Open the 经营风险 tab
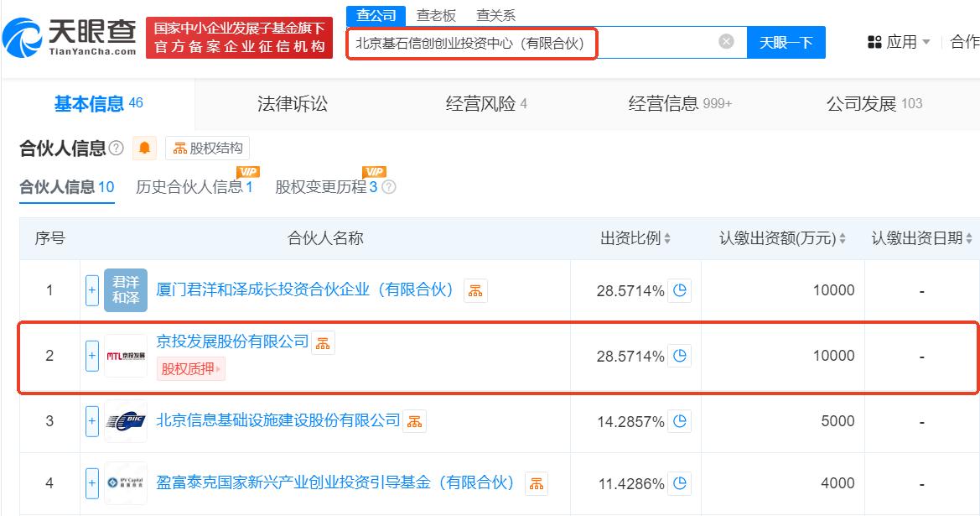The image size is (980, 516). pos(486,104)
